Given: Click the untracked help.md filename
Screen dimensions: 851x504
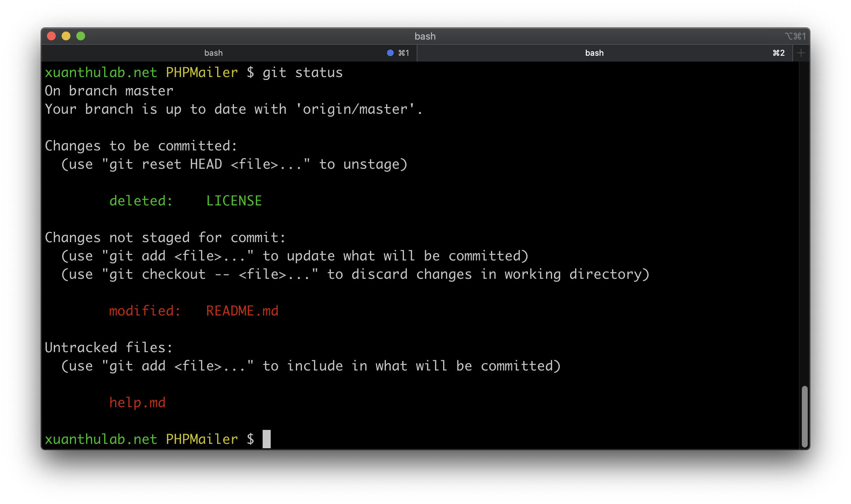Looking at the screenshot, I should coord(138,402).
